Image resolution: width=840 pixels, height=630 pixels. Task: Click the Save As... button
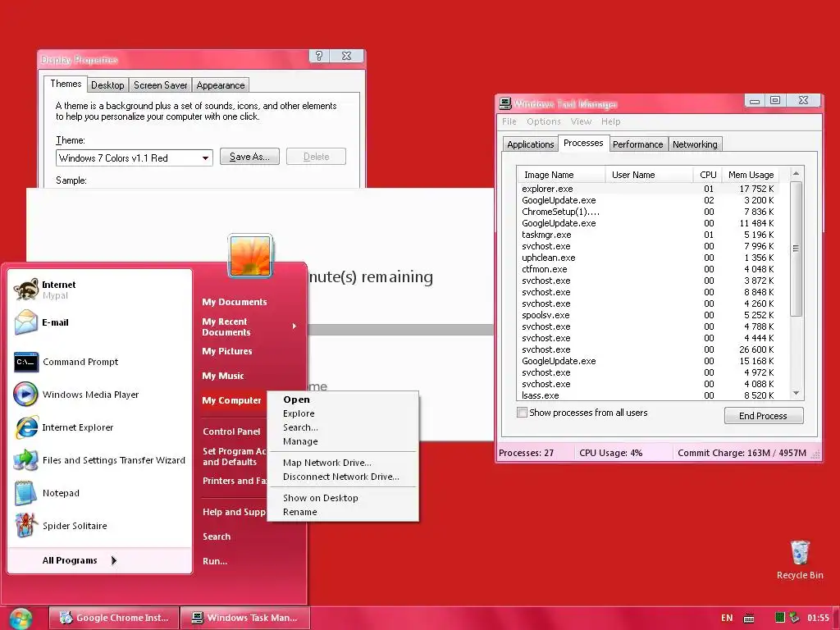(249, 157)
